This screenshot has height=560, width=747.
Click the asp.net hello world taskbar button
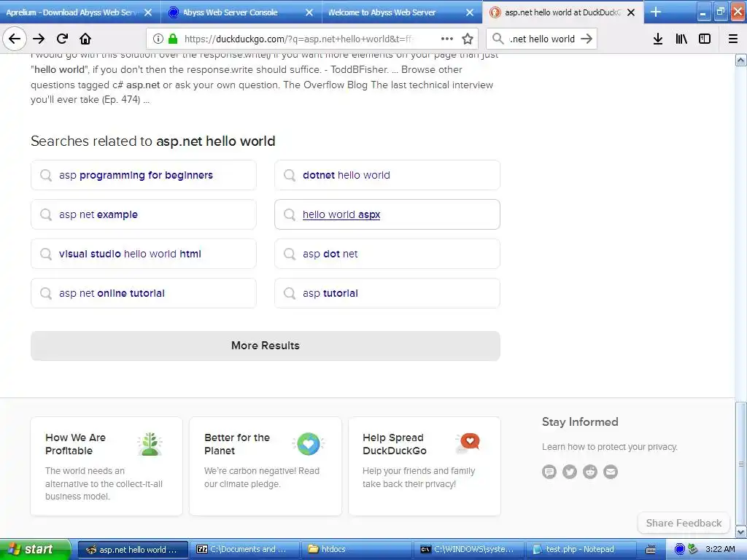132,550
